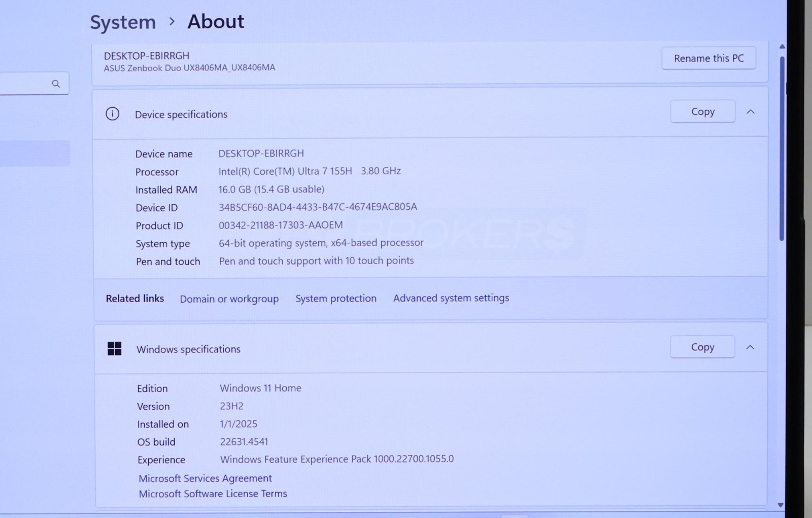Click the Version label
This screenshot has height=518, width=812.
pos(153,406)
